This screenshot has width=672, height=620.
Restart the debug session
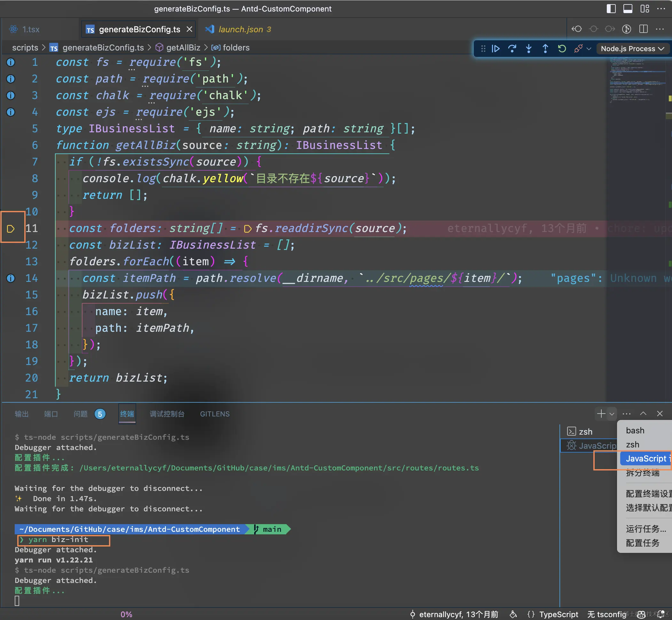[562, 49]
